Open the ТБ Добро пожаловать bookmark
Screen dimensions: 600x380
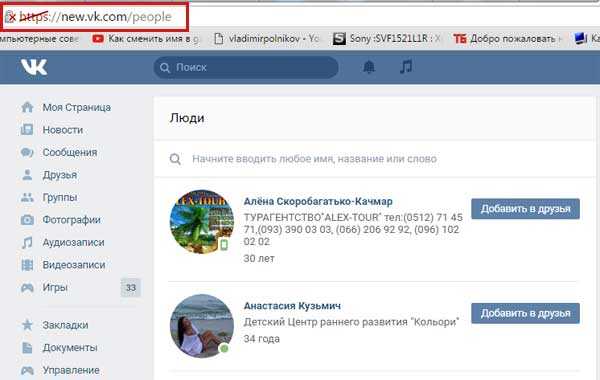[x=507, y=39]
